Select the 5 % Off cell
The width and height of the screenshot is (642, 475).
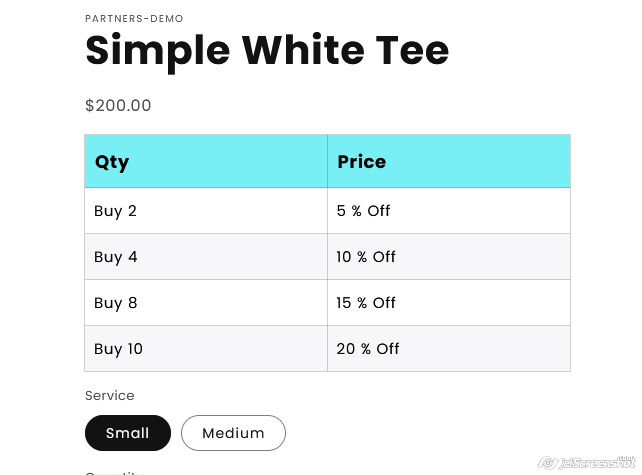click(x=363, y=211)
